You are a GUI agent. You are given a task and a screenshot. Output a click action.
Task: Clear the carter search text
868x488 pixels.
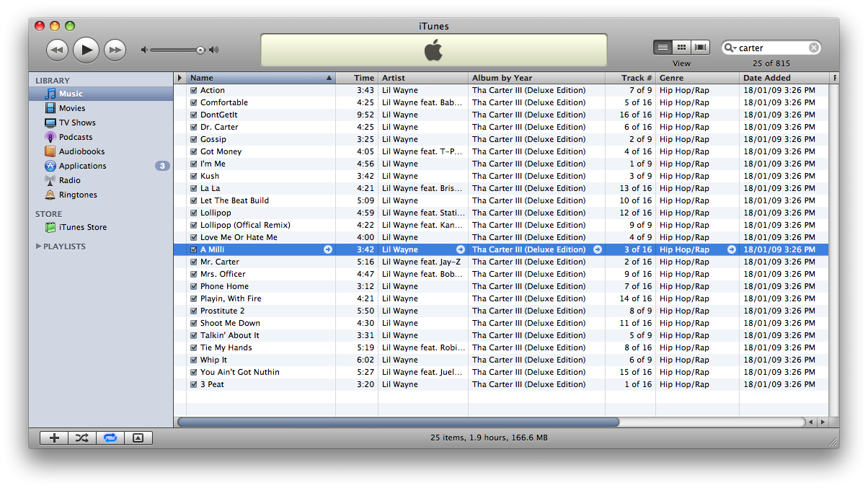(813, 48)
